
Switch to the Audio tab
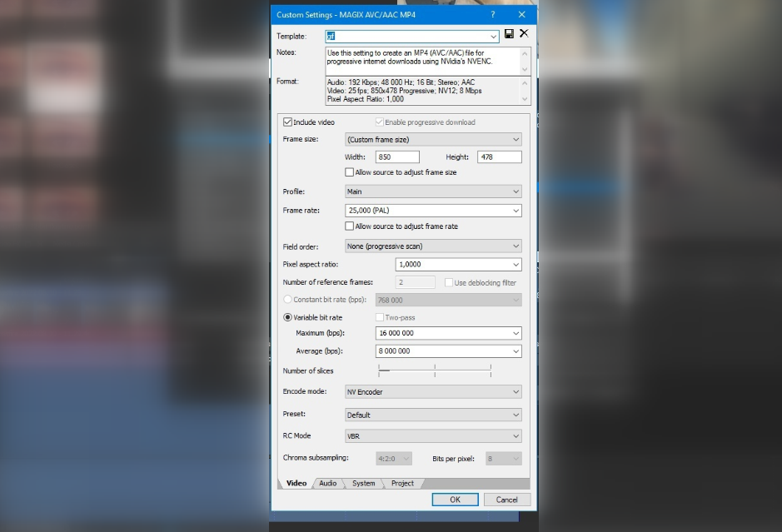(328, 484)
